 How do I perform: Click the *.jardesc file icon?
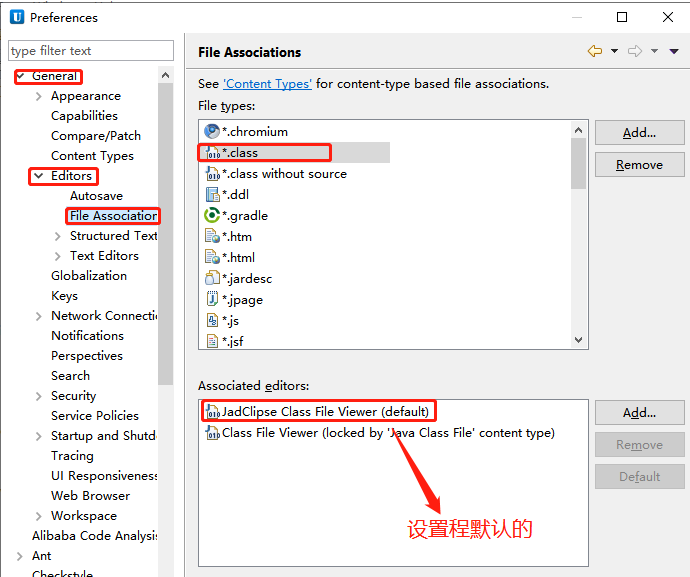pyautogui.click(x=213, y=278)
